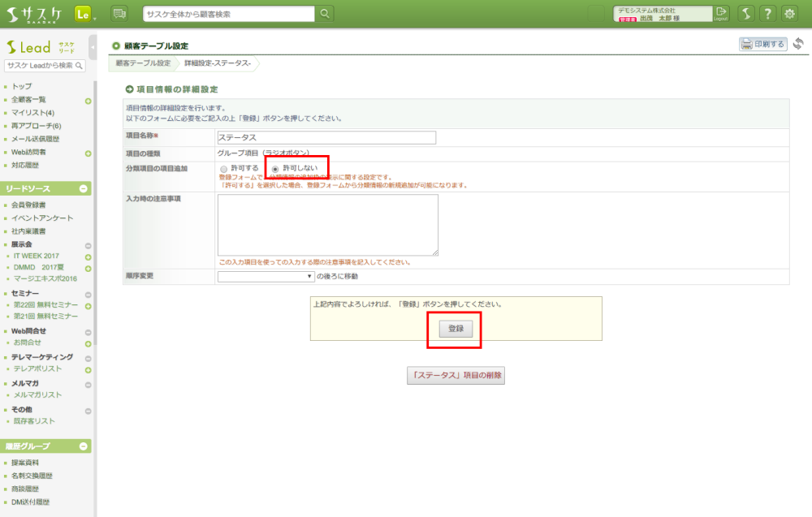Open the help question mark icon
The image size is (812, 517).
767,14
